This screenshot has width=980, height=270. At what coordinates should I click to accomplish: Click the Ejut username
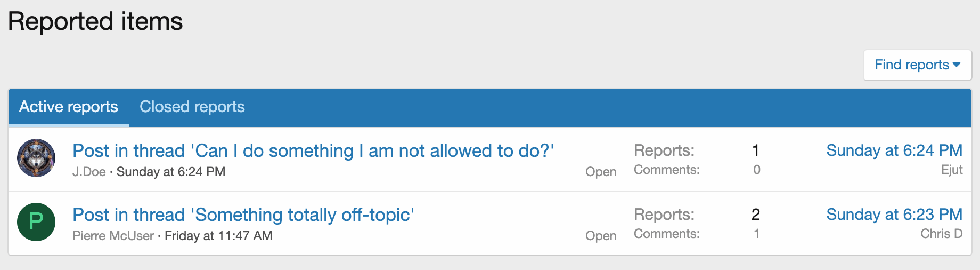[x=952, y=170]
